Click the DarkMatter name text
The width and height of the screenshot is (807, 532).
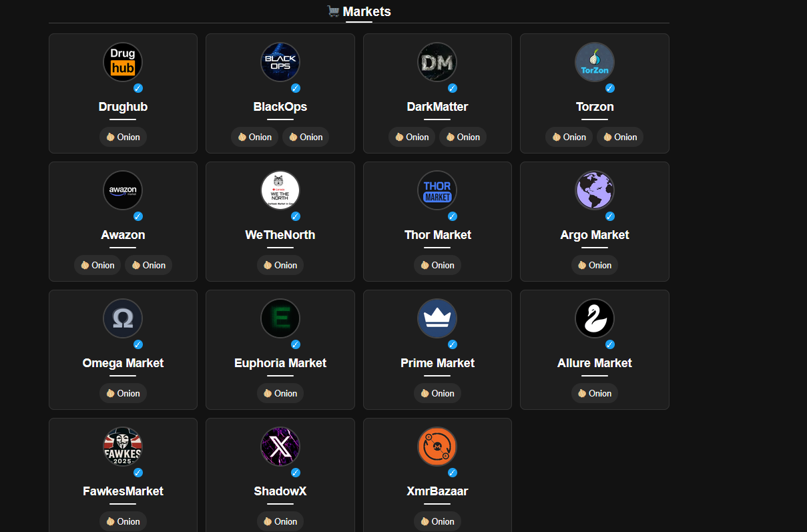point(437,107)
